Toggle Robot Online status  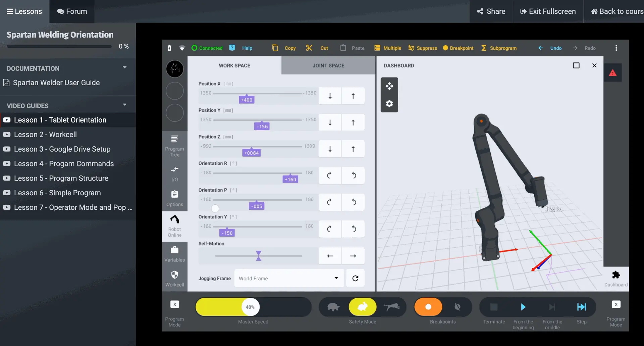click(x=174, y=226)
